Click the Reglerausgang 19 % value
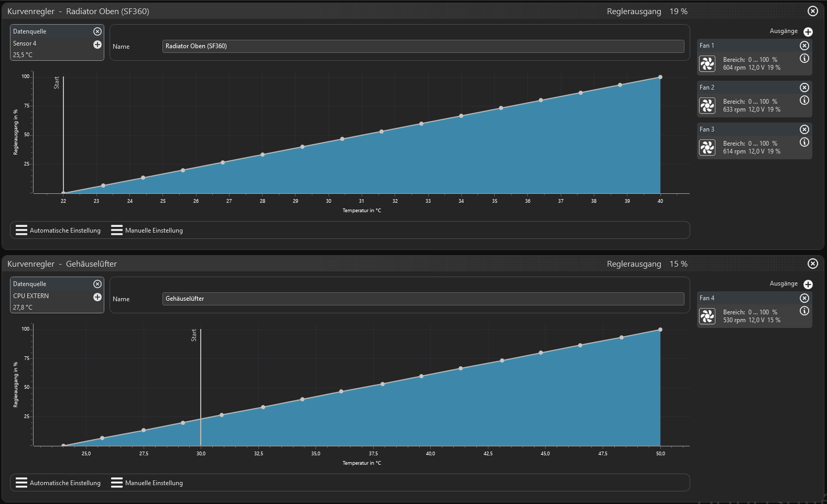The image size is (827, 504). point(679,12)
